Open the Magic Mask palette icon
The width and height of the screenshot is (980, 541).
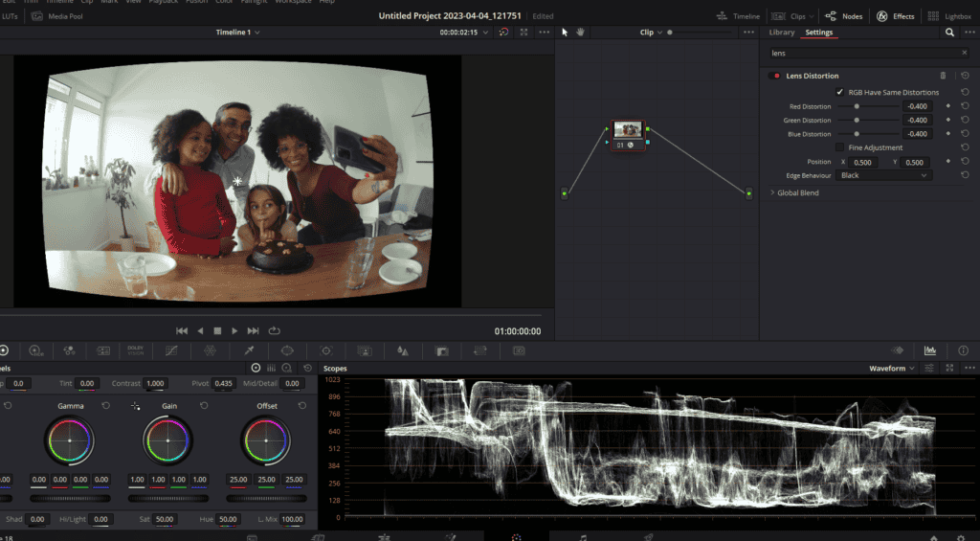(x=365, y=350)
